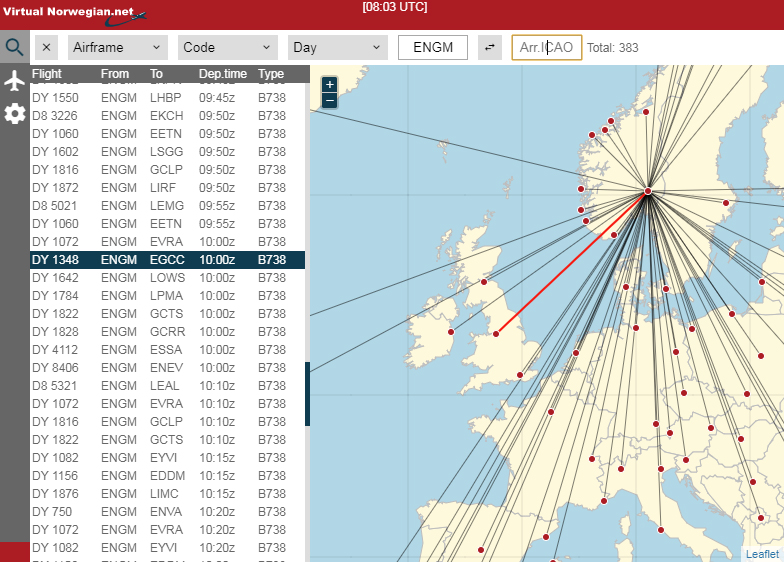Select flight DY 1082 departing 10:15z

point(168,458)
